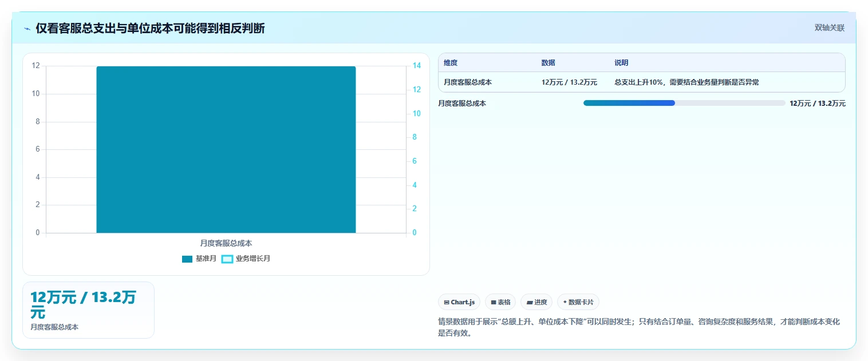Click the progress bar's 月度客服总成本 label
This screenshot has width=868, height=361.
(462, 104)
